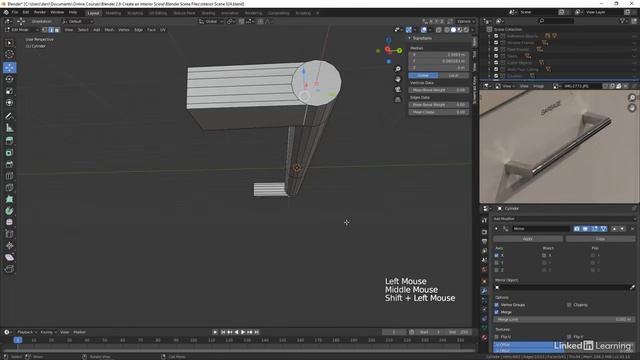Switch perspective/orthographic grid icon in viewport
640x360 pixels.
pos(398,100)
